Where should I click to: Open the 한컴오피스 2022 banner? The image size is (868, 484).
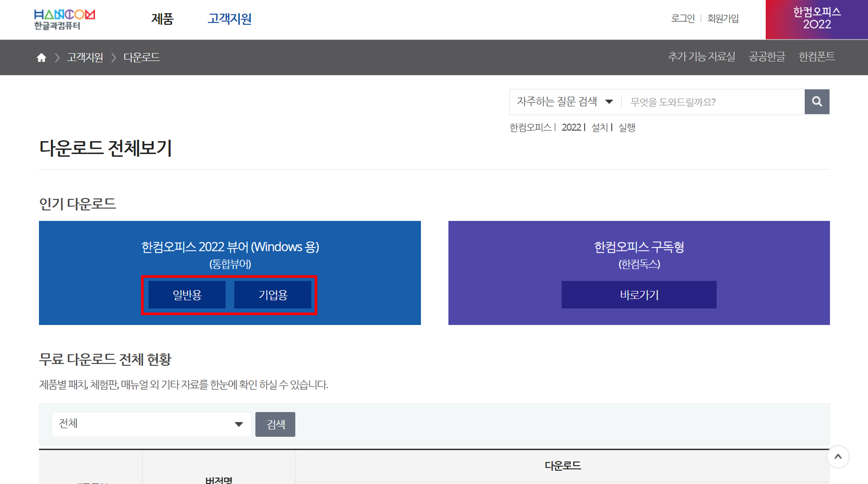(817, 20)
